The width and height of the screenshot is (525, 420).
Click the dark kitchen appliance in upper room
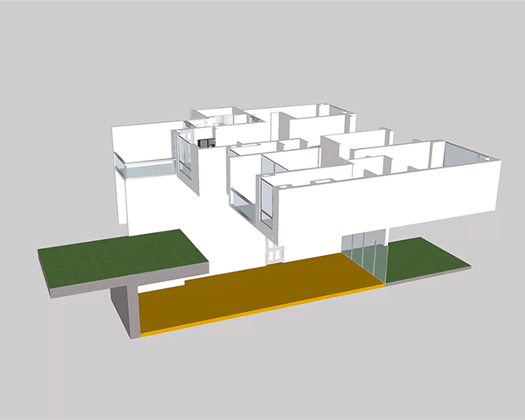click(207, 143)
